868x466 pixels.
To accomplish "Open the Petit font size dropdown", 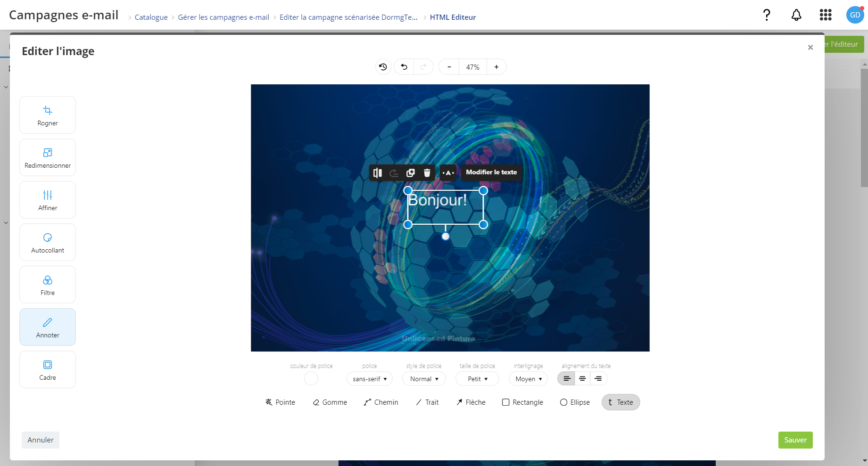I will coord(477,379).
